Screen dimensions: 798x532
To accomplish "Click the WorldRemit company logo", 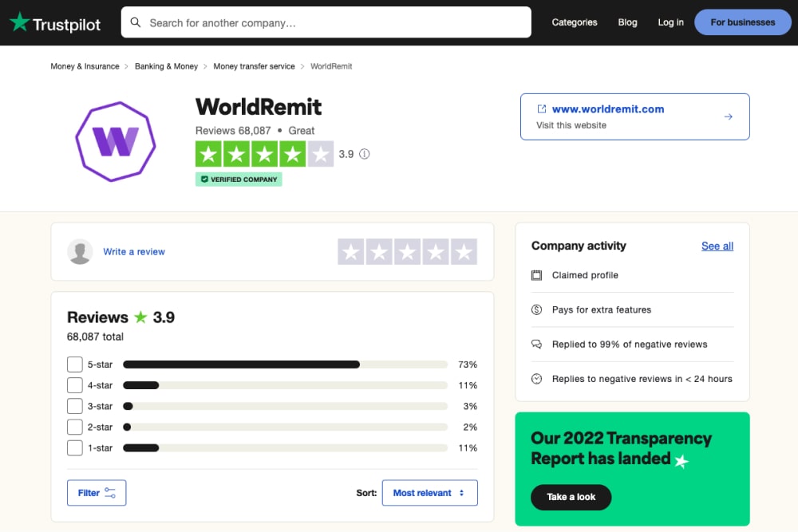I will click(x=116, y=141).
